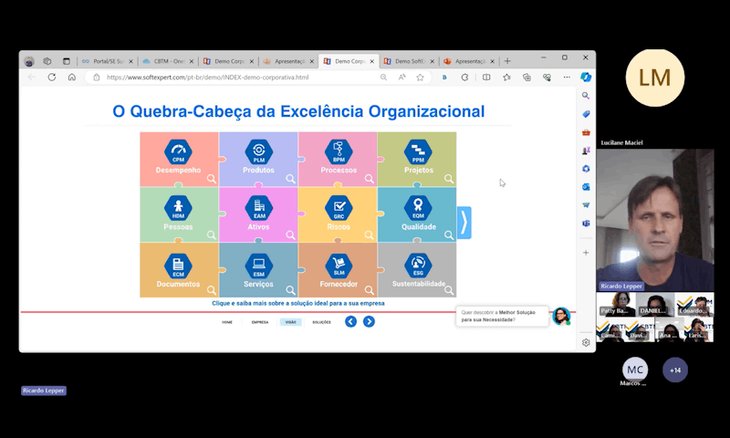Open the Copilot icon in Edge toolbar
Viewport: 730px width, 438px height.
coord(586,77)
